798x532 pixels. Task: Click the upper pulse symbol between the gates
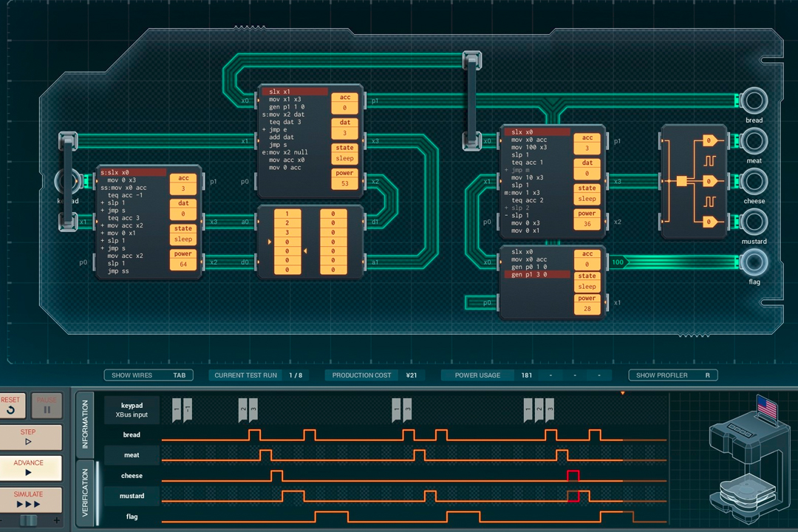click(709, 161)
